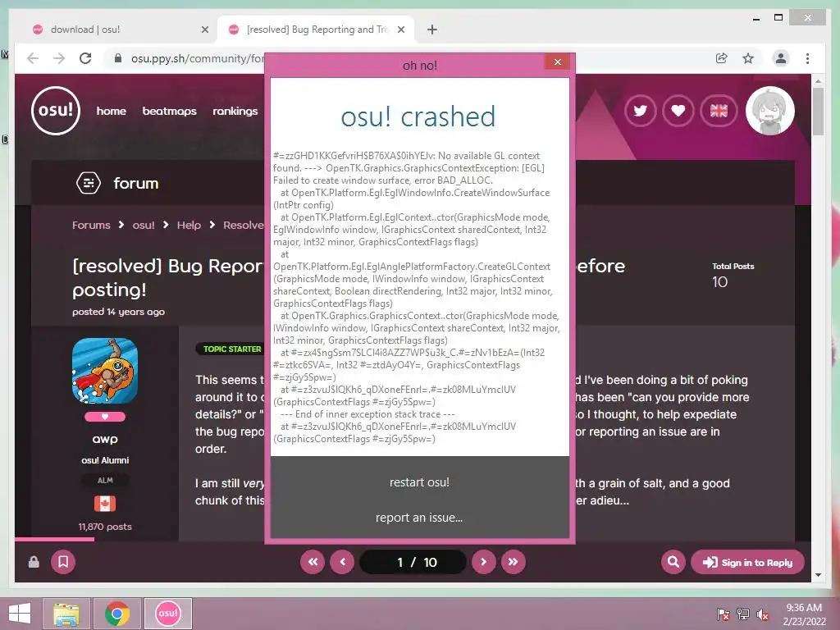Screen dimensions: 840x630
Task: Go to next page arrow
Action: pyautogui.click(x=484, y=561)
